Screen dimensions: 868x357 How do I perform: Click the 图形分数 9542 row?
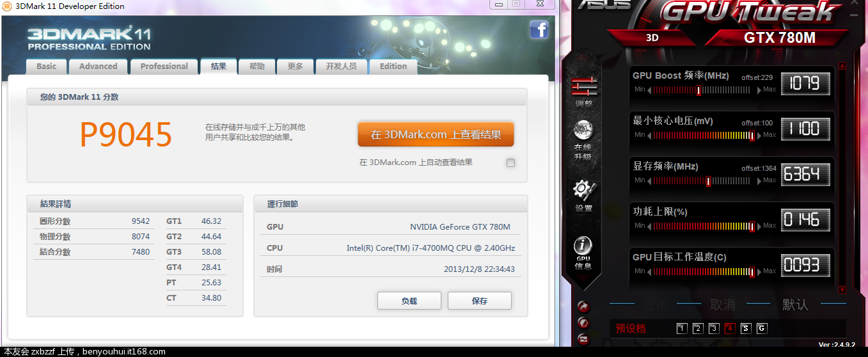coord(94,221)
